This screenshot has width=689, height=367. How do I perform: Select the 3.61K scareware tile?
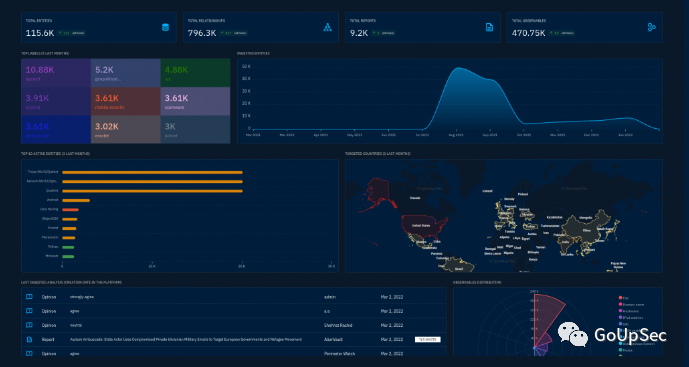(x=195, y=101)
